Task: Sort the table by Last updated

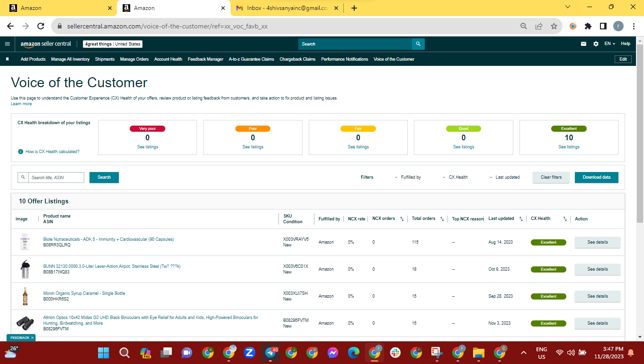Action: [521, 219]
